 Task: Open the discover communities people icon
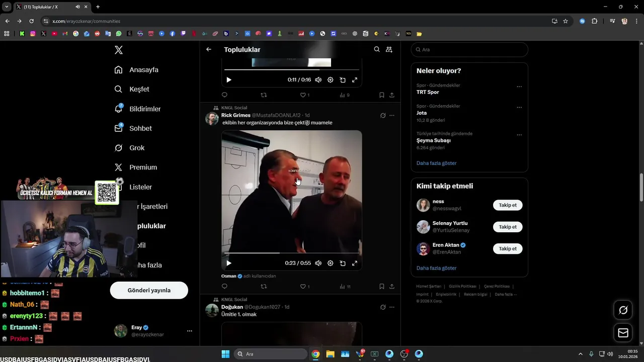[389, 49]
